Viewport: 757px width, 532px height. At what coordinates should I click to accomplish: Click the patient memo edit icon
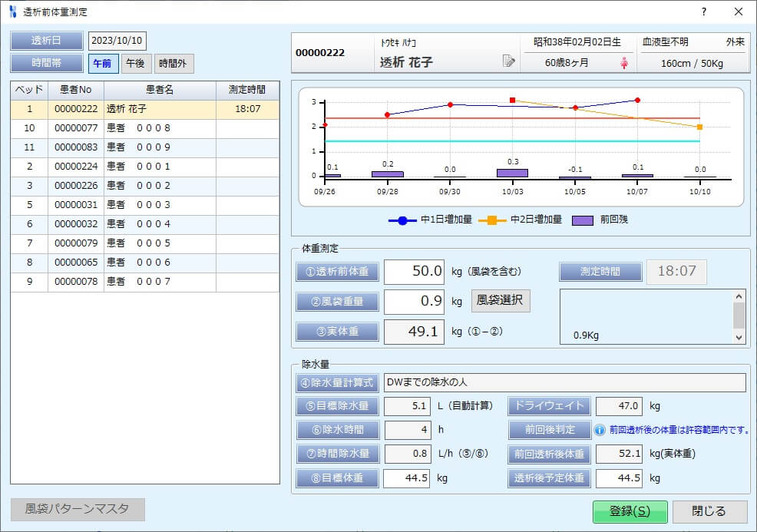[508, 61]
